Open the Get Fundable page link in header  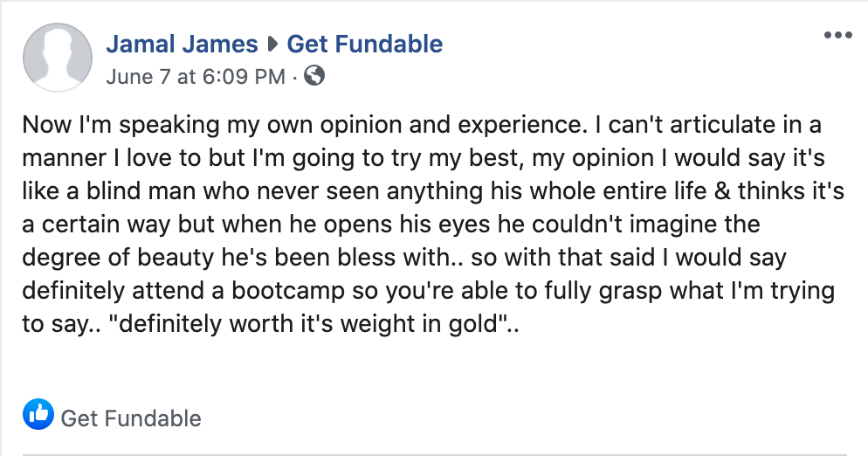pyautogui.click(x=365, y=44)
